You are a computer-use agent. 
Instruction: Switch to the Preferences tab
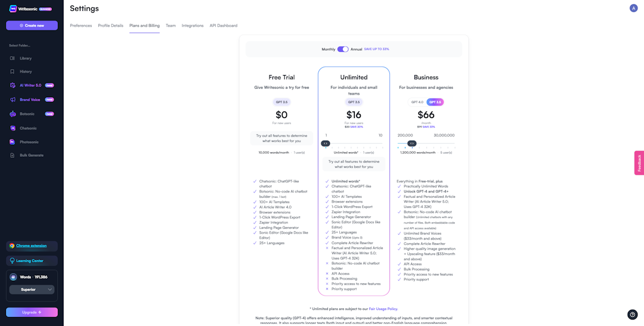click(81, 26)
